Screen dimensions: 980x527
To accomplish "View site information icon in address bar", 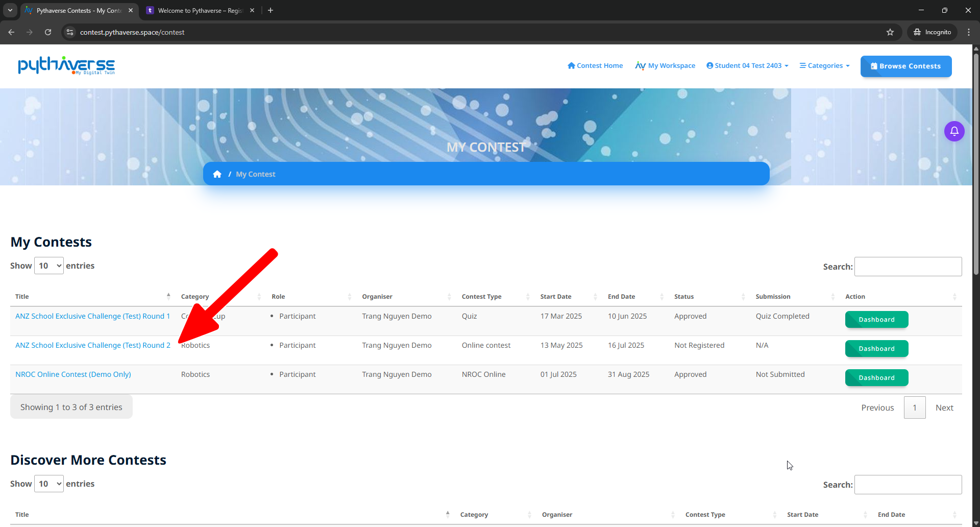I will click(x=70, y=32).
